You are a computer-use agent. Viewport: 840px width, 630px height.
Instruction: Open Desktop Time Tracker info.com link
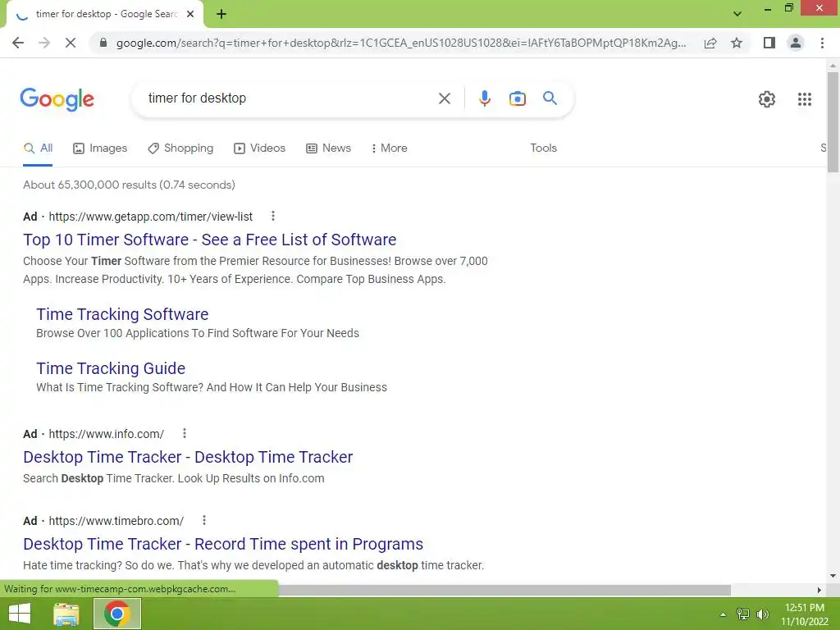(x=188, y=457)
